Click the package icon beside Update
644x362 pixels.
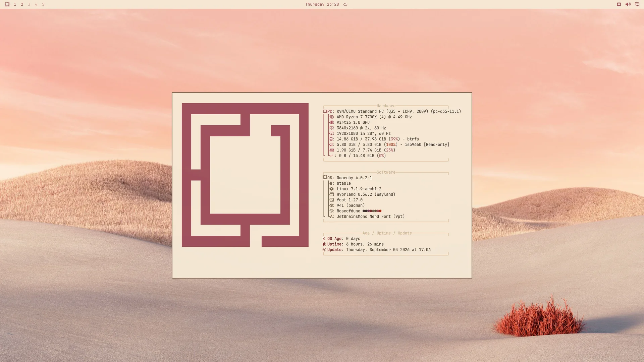[x=324, y=250]
